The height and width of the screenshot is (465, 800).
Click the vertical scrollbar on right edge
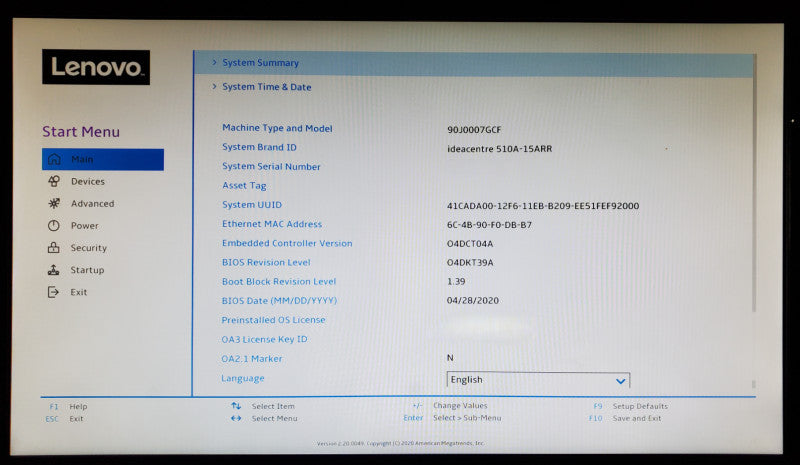point(754,184)
